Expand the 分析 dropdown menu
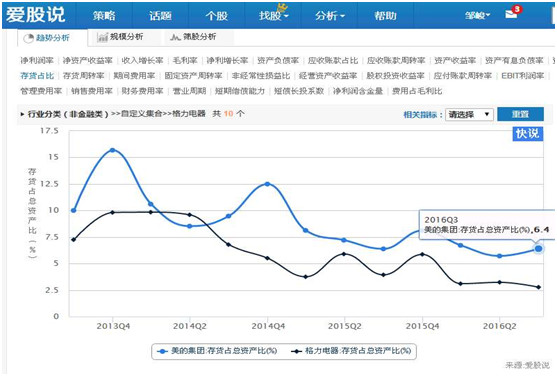The width and height of the screenshot is (557, 376). click(x=330, y=15)
